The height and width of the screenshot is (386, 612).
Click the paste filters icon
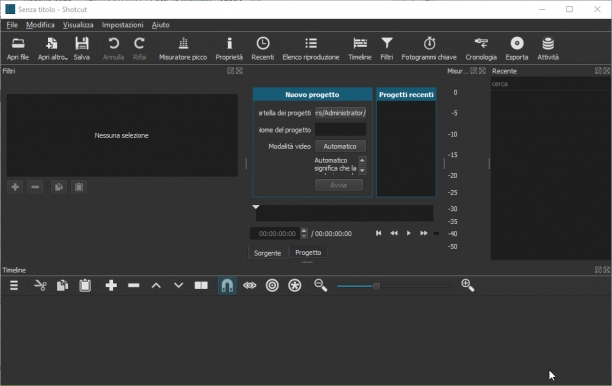pyautogui.click(x=79, y=187)
